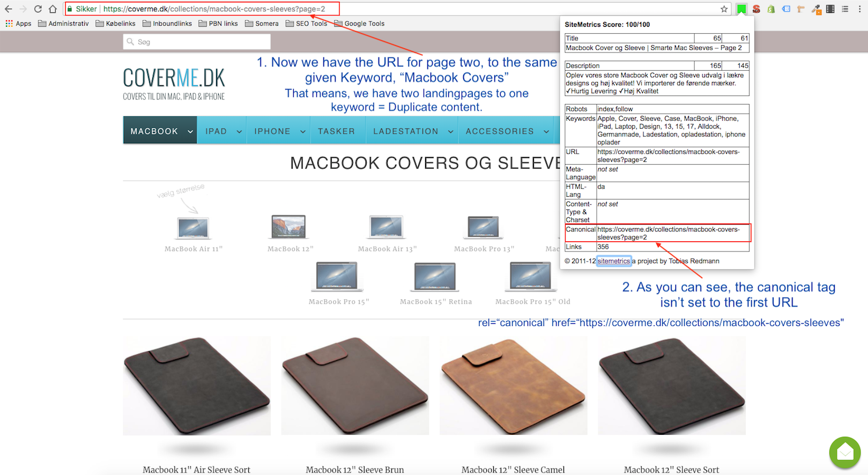The width and height of the screenshot is (868, 475).
Task: Open the PBN links bookmarks folder
Action: [x=218, y=24]
